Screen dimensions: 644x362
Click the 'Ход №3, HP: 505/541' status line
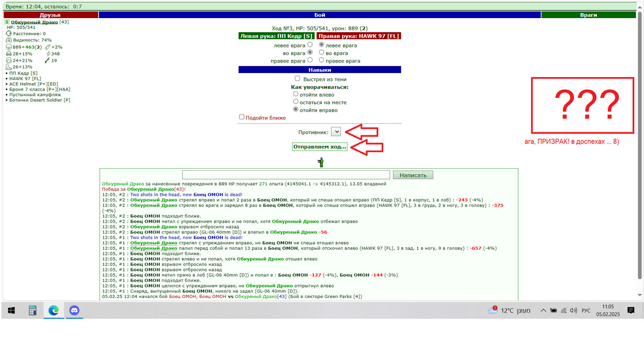click(320, 29)
